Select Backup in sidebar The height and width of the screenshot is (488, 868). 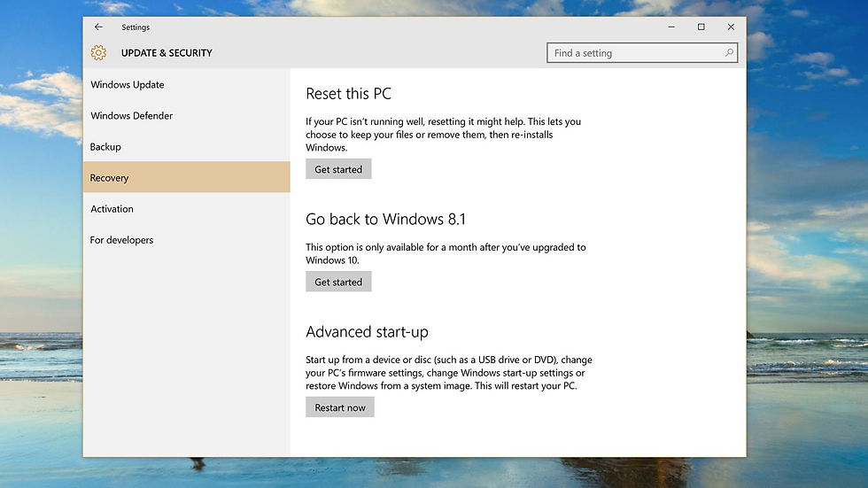[187, 147]
